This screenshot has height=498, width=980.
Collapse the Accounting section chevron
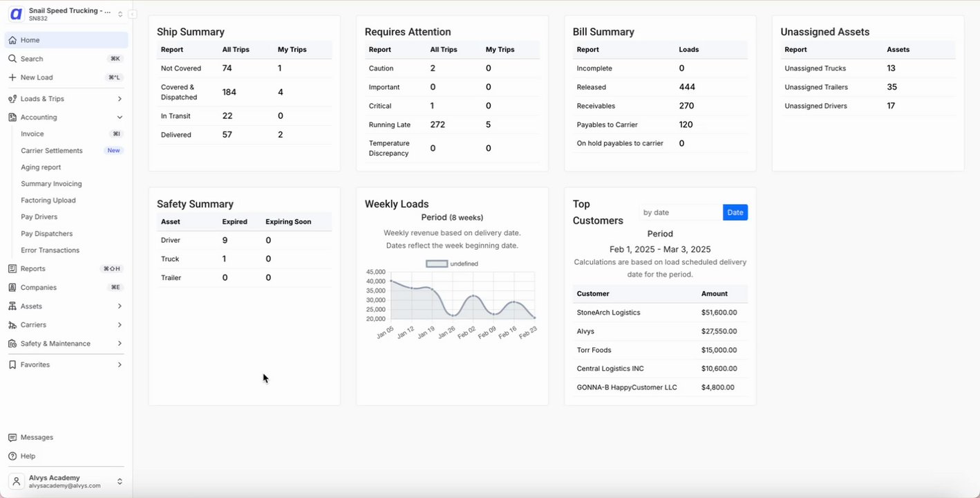120,118
